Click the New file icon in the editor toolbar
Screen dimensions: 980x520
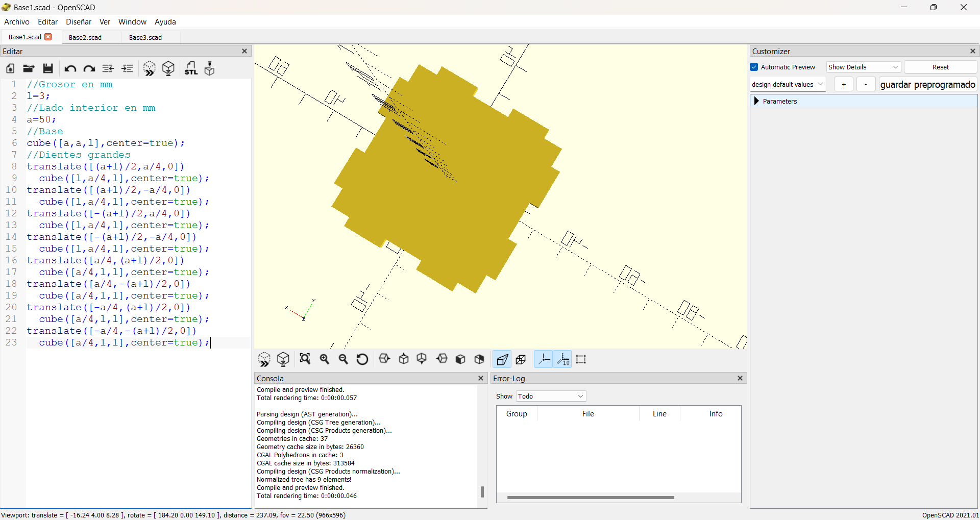pos(10,68)
